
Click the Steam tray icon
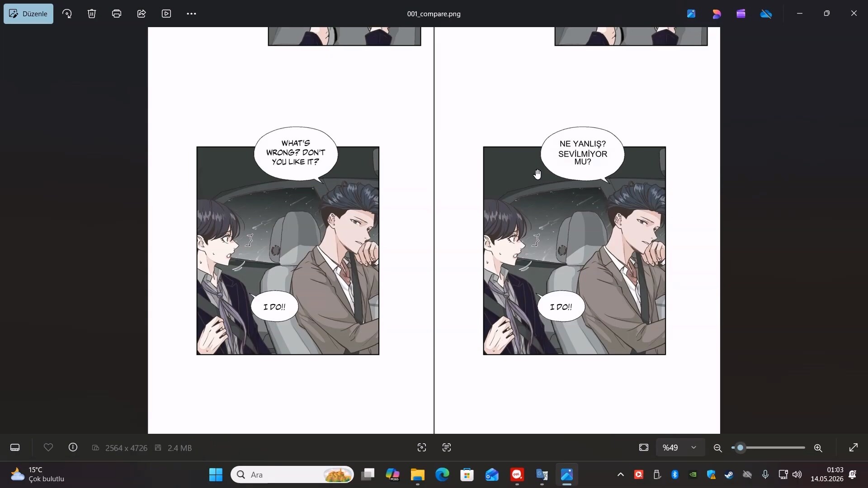(729, 474)
